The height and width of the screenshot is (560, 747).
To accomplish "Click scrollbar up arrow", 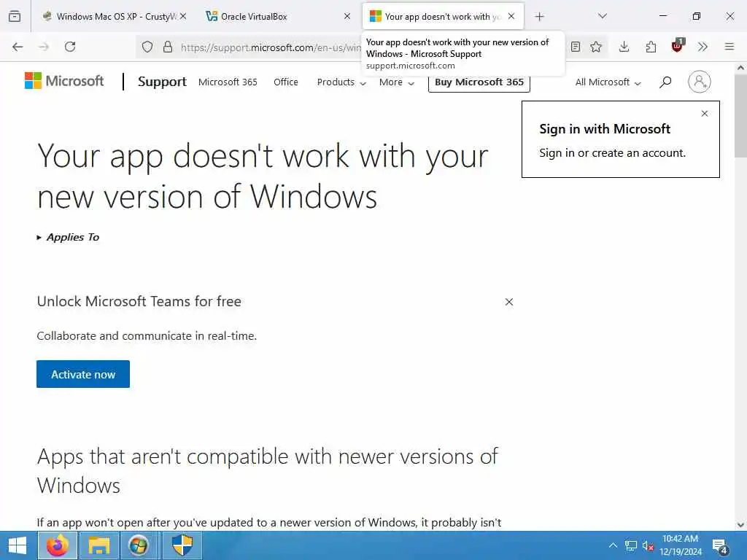I will coord(740,68).
